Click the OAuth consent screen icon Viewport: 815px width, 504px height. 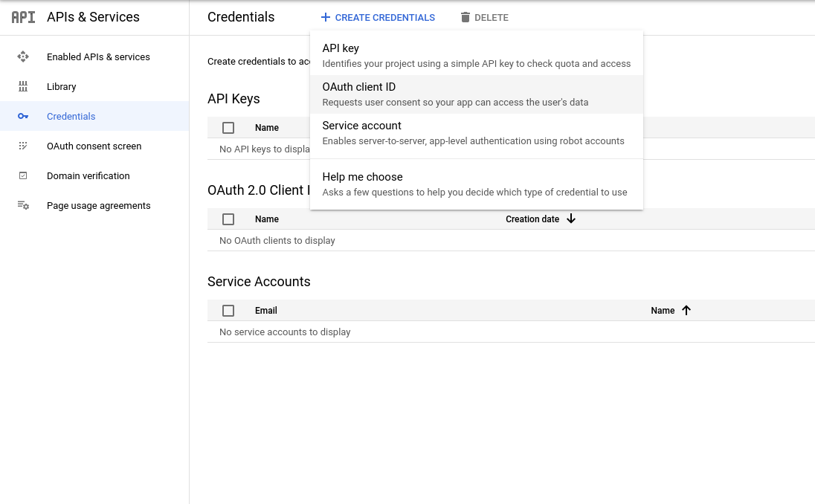click(x=23, y=146)
